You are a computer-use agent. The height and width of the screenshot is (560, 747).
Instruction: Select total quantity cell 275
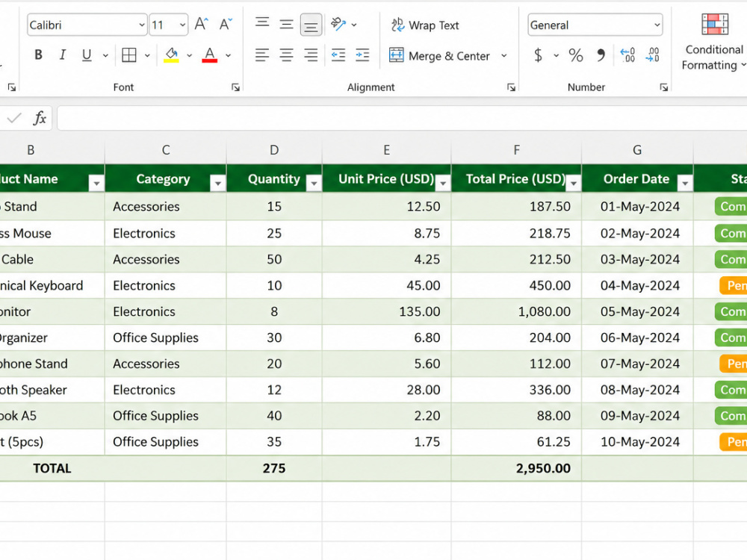pyautogui.click(x=274, y=469)
